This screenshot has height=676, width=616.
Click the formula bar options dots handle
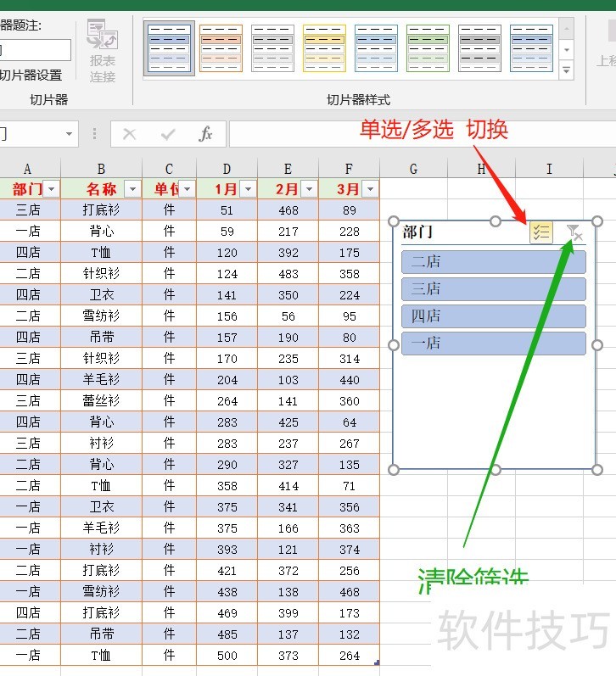pyautogui.click(x=94, y=134)
